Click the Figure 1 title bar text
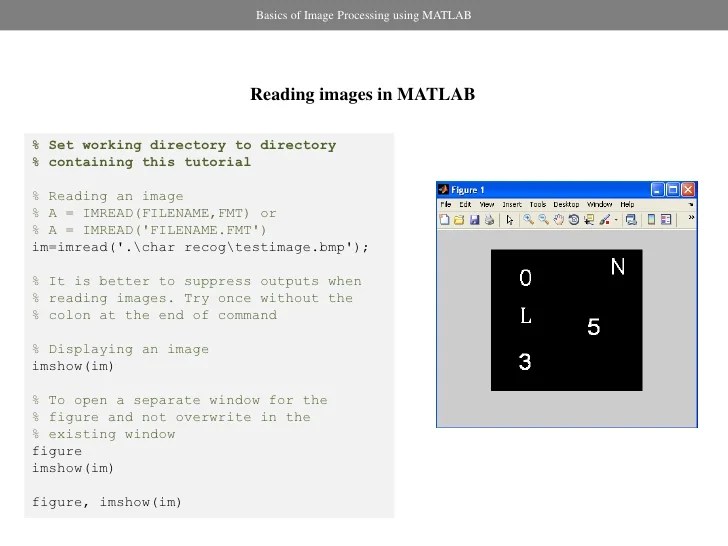The height and width of the screenshot is (546, 728). point(468,190)
